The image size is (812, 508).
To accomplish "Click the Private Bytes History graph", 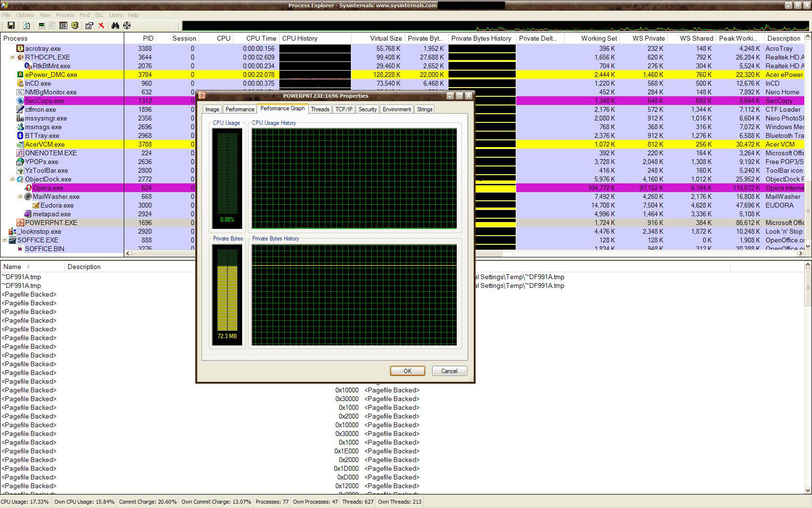I will (354, 295).
